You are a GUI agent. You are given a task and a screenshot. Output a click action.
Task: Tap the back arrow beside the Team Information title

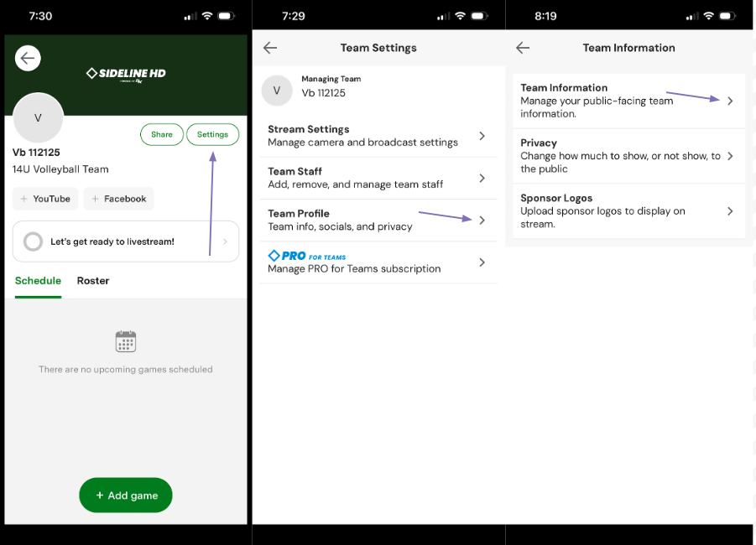523,48
